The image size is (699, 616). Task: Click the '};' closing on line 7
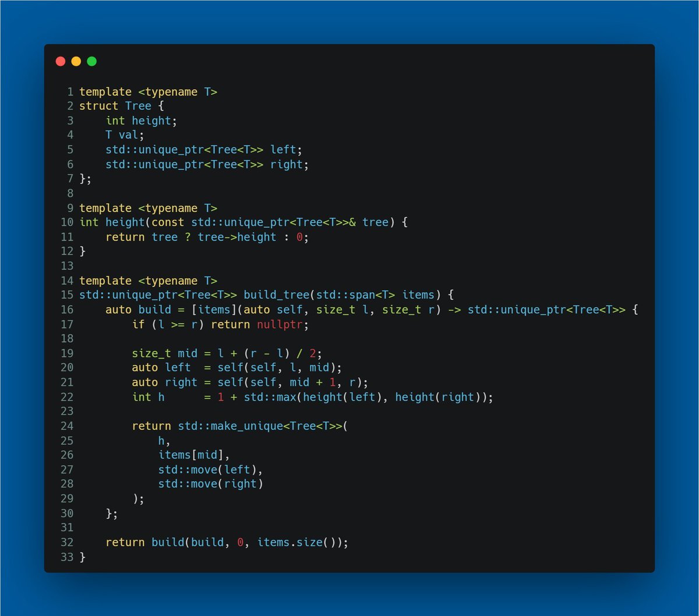pyautogui.click(x=86, y=179)
